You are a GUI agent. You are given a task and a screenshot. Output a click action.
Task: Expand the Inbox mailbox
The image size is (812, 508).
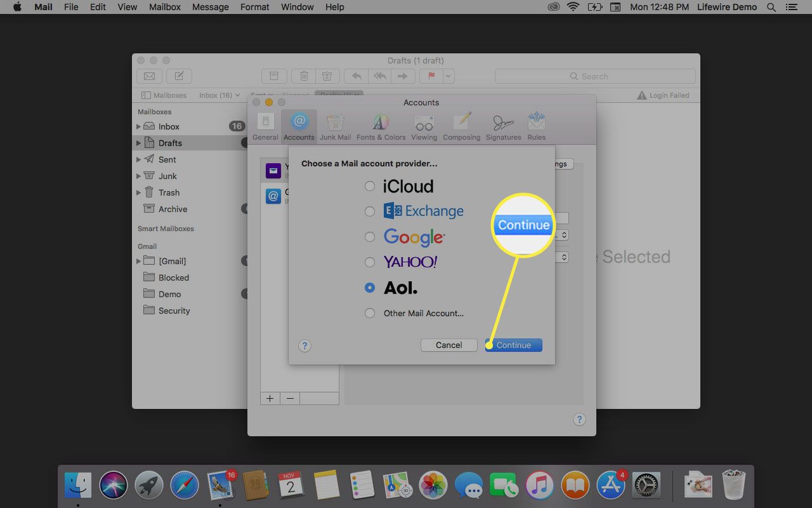pyautogui.click(x=138, y=126)
